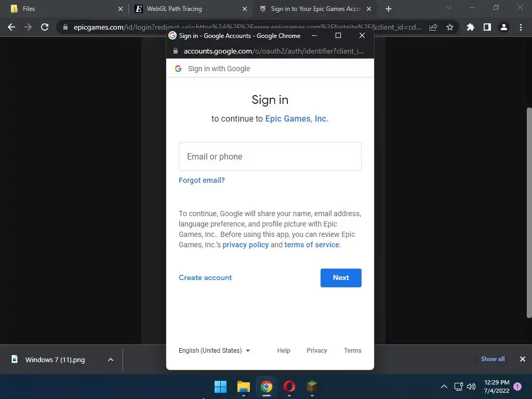Maximize the Google sign in popup

[x=338, y=35]
